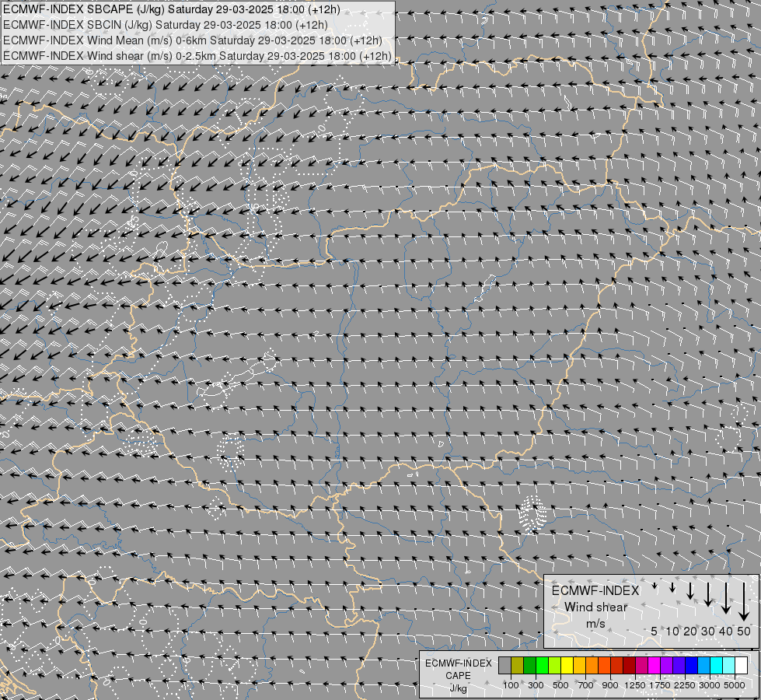This screenshot has height=700, width=761.
Task: Select the bright magenta swatch before 1750
Action: coord(655,665)
